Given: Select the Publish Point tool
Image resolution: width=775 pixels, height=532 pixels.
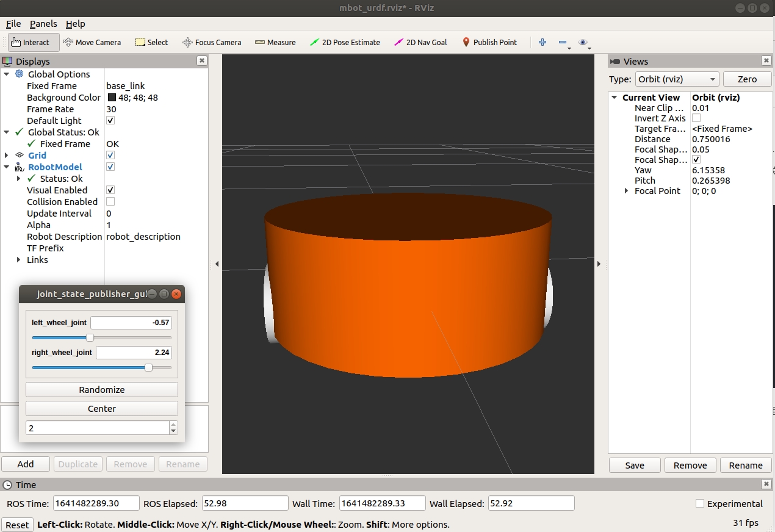Looking at the screenshot, I should (489, 42).
